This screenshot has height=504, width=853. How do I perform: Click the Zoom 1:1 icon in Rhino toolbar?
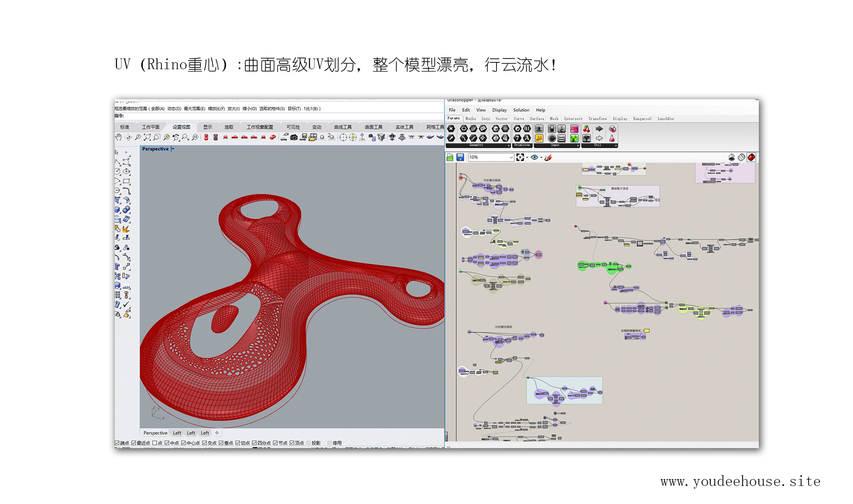[195, 137]
